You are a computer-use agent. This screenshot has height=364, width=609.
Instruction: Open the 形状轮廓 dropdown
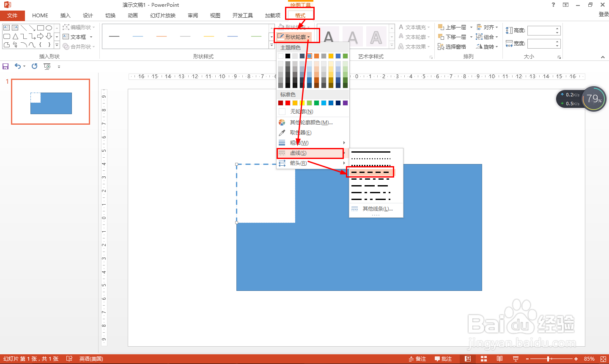[x=294, y=37]
